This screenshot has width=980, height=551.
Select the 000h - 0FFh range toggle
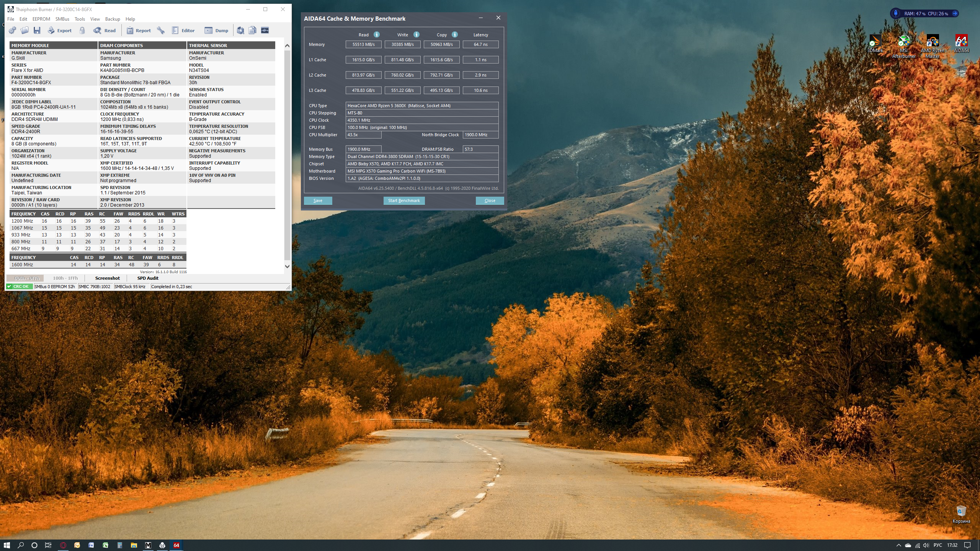[25, 278]
